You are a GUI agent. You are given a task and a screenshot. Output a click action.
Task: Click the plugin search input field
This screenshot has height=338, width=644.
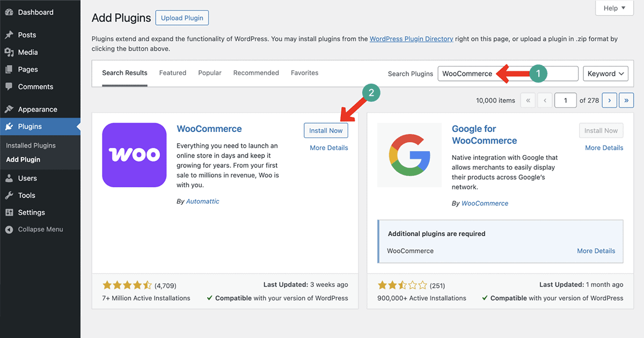pos(483,74)
